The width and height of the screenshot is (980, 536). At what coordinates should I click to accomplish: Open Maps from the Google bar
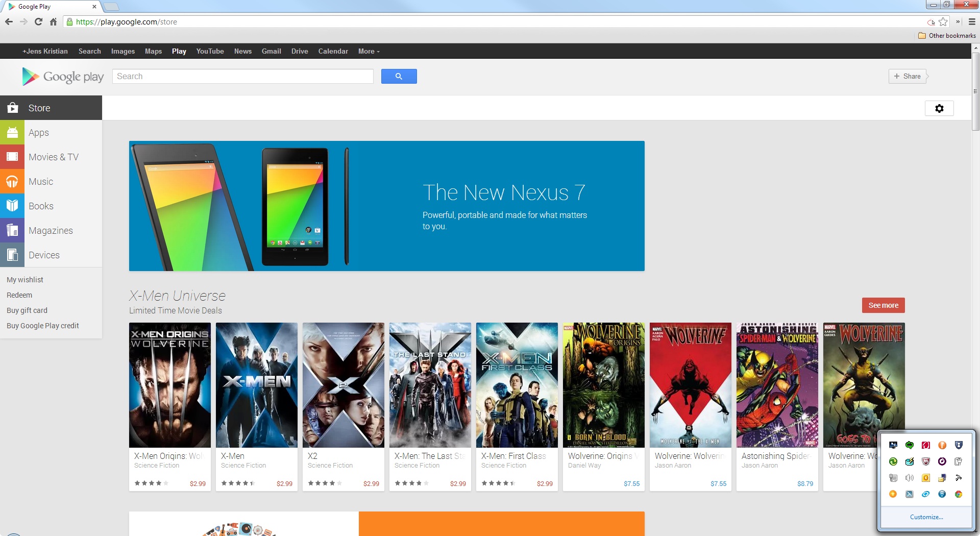click(x=153, y=51)
